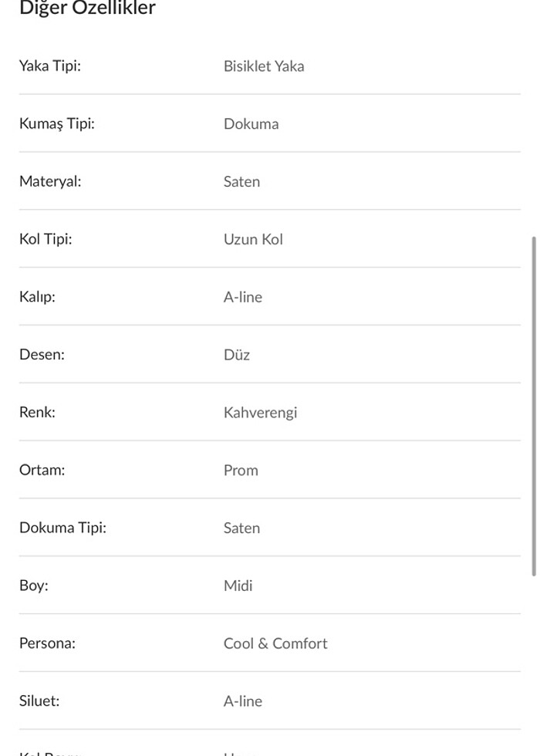The height and width of the screenshot is (756, 540).
Task: Select the "Dokuma" value for Kumaş Tipi
Action: pyautogui.click(x=251, y=124)
